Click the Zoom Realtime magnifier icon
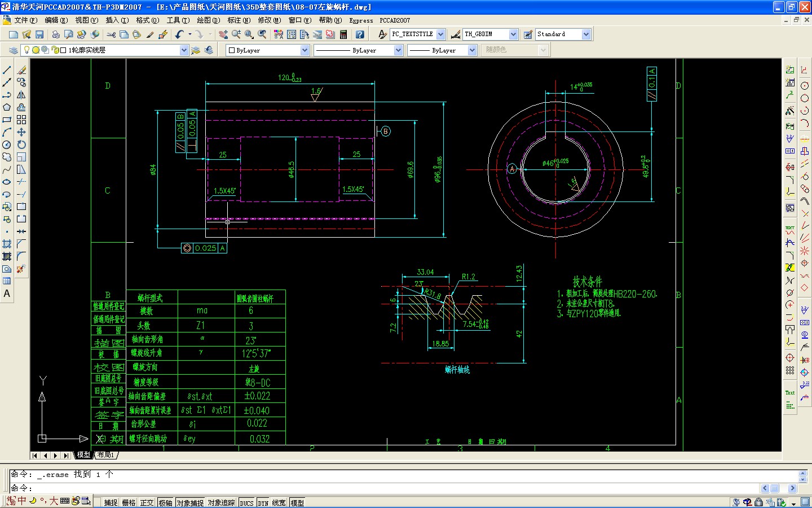Screen dimensions: 812x508 tap(236, 34)
